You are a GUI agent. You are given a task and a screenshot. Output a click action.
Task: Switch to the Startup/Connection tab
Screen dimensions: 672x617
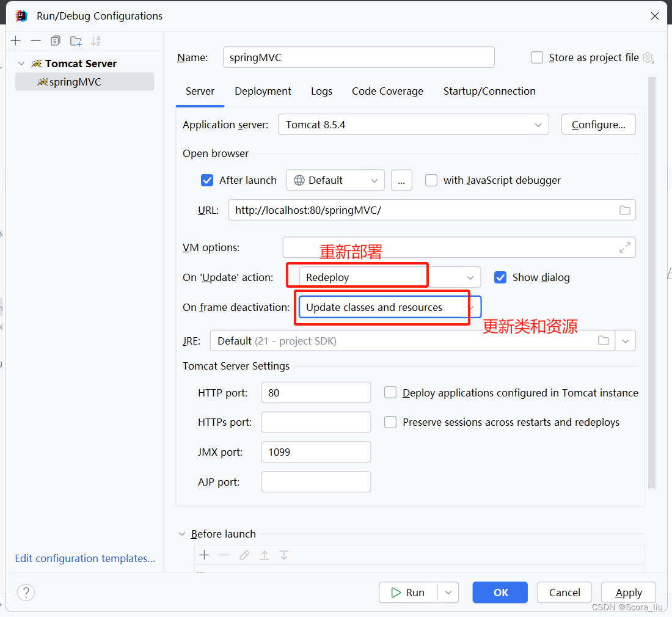[x=489, y=91]
